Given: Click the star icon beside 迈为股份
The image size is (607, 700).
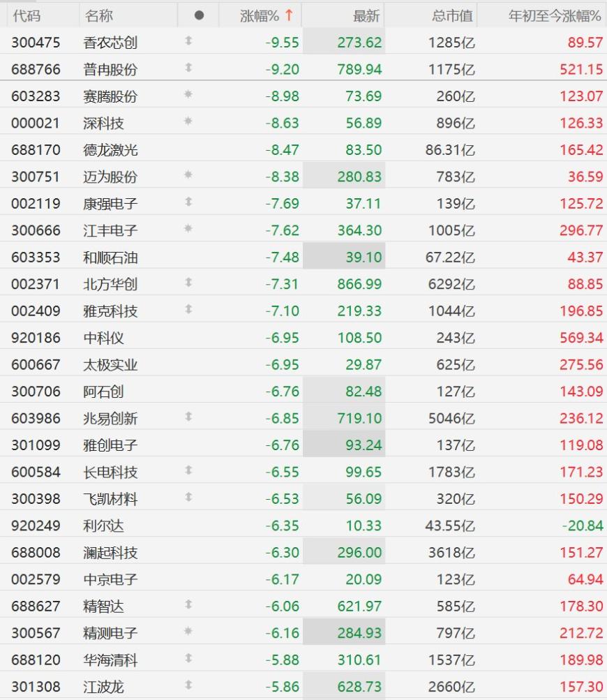Looking at the screenshot, I should click(188, 174).
